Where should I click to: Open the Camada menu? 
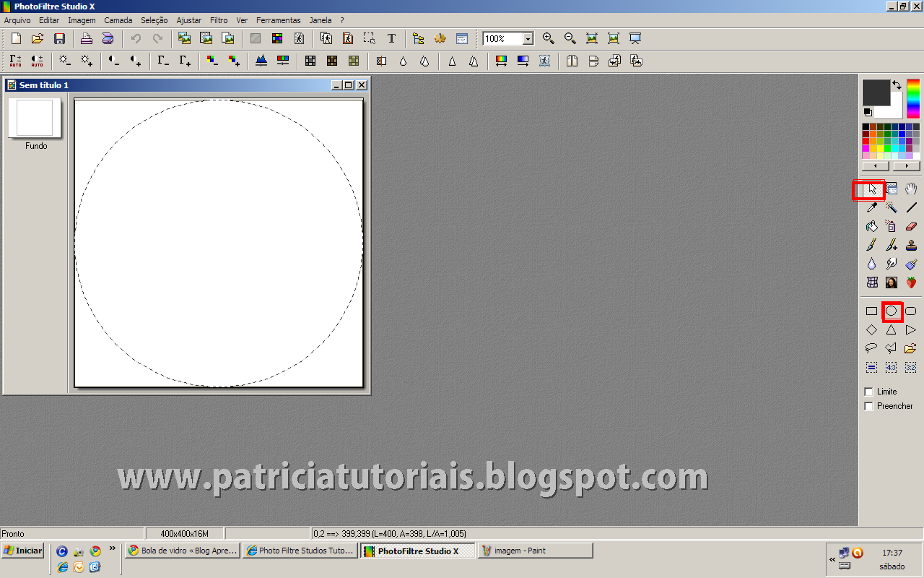tap(118, 20)
